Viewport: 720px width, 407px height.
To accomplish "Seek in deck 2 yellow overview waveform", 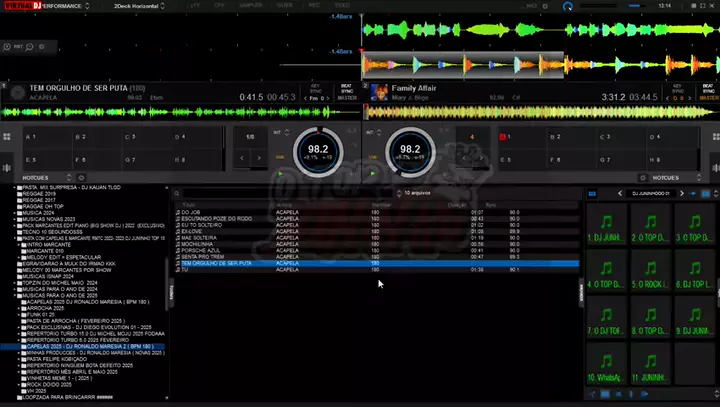I will pos(542,112).
